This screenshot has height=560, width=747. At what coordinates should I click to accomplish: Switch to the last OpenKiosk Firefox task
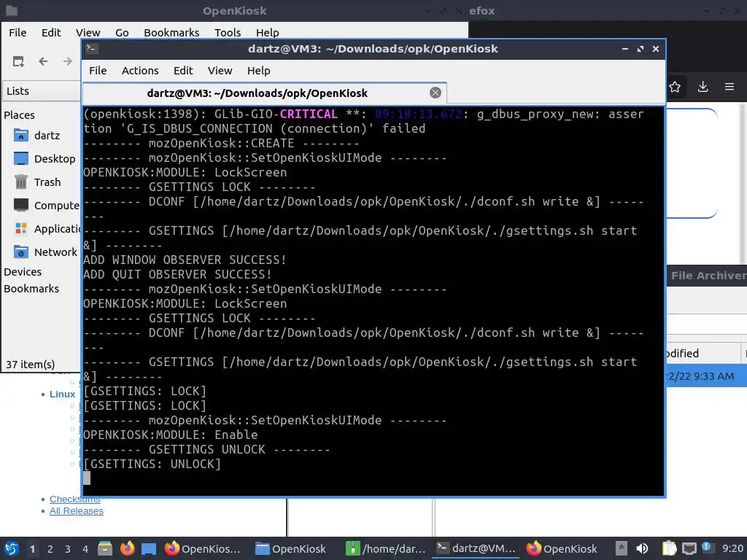pyautogui.click(x=562, y=548)
